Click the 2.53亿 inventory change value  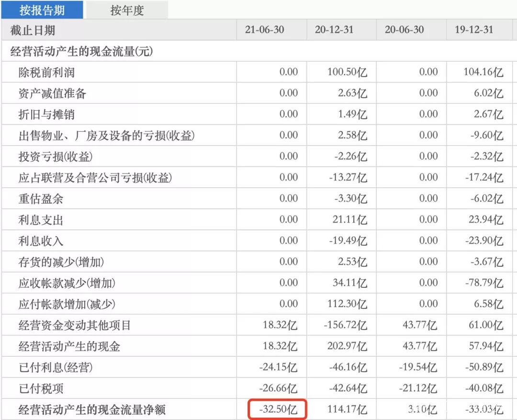pyautogui.click(x=352, y=261)
